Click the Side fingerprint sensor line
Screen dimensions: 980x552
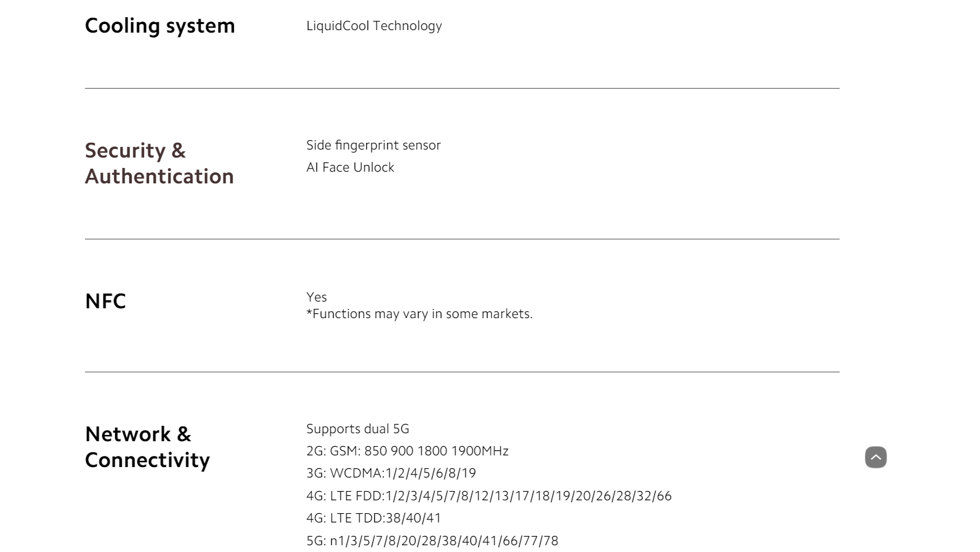click(374, 145)
